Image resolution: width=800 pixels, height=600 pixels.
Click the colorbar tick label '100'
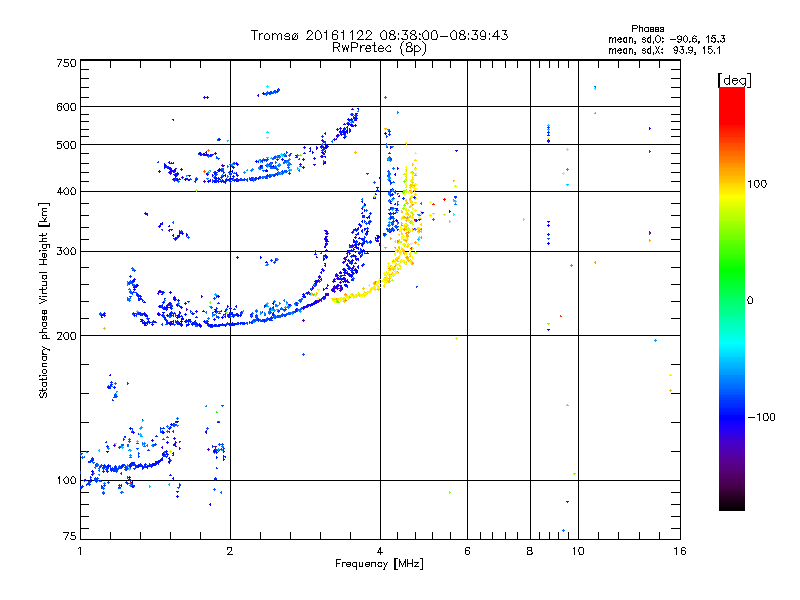757,184
